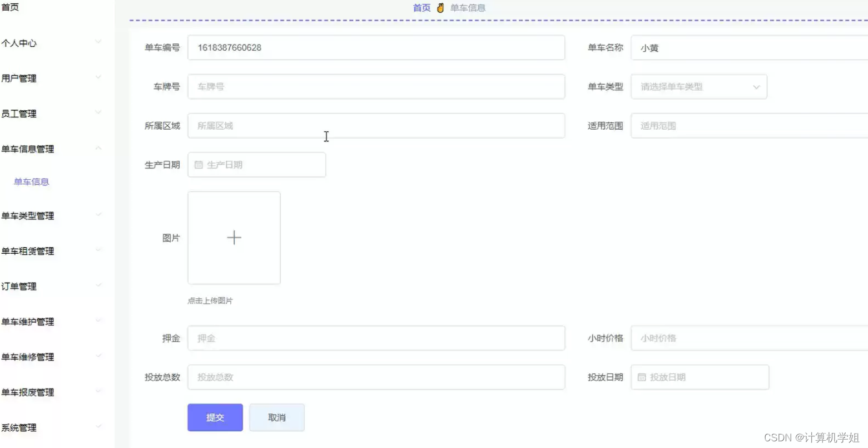The image size is (868, 448).
Task: Focus the 投放总数 input field
Action: click(x=376, y=377)
